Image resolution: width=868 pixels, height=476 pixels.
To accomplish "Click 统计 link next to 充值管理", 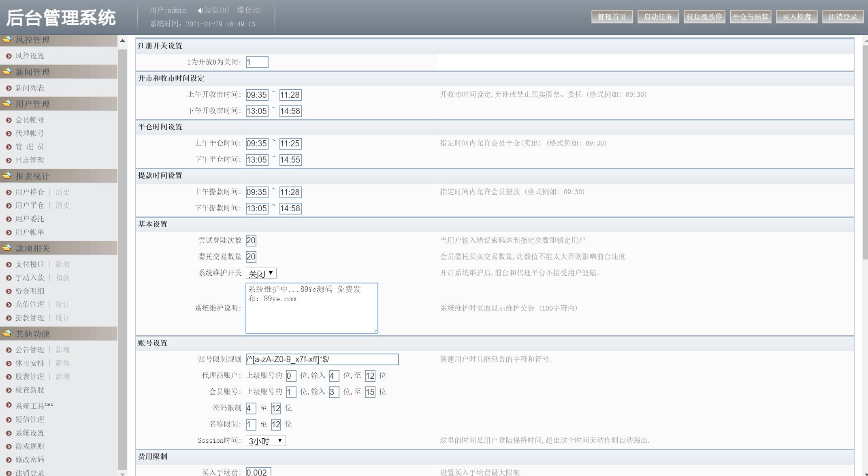I will pyautogui.click(x=62, y=304).
